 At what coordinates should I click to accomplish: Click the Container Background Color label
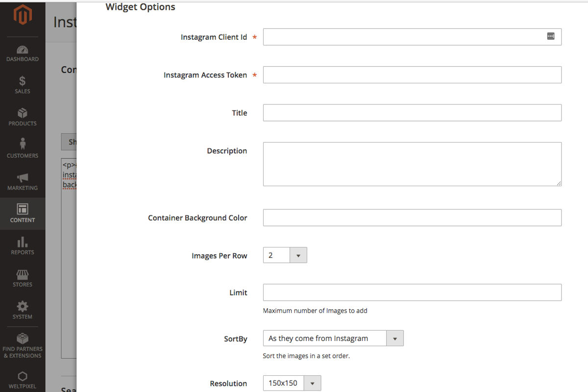(197, 218)
